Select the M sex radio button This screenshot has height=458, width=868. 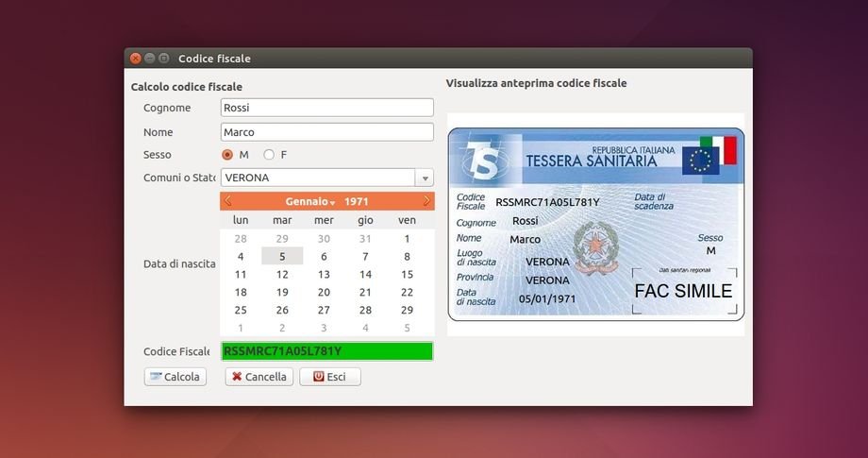point(227,155)
